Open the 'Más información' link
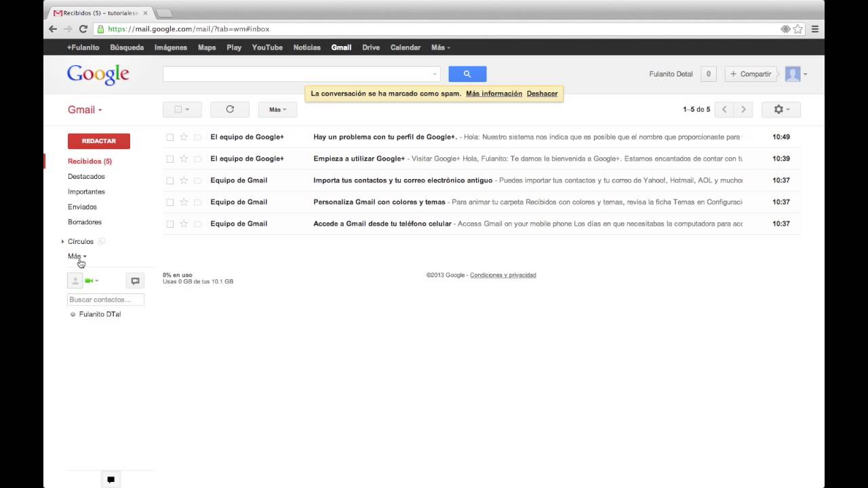Image resolution: width=868 pixels, height=488 pixels. (494, 94)
